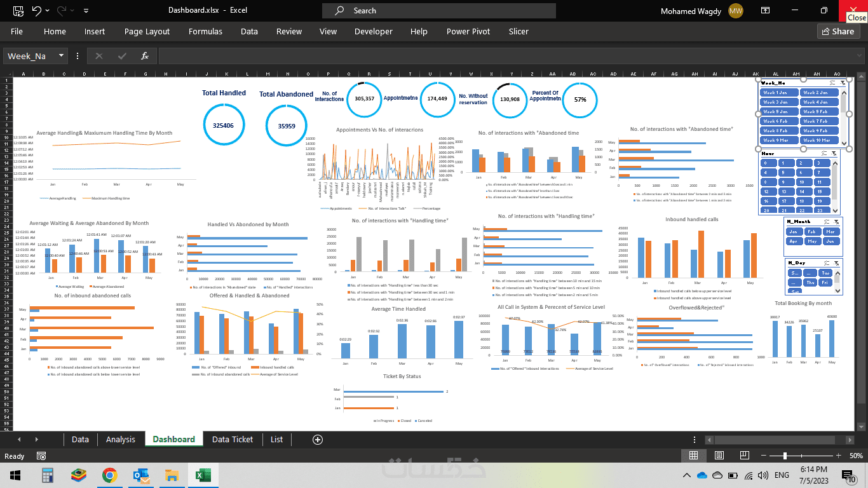Open the Undo history dropdown arrow
The height and width of the screenshot is (488, 868).
[48, 11]
